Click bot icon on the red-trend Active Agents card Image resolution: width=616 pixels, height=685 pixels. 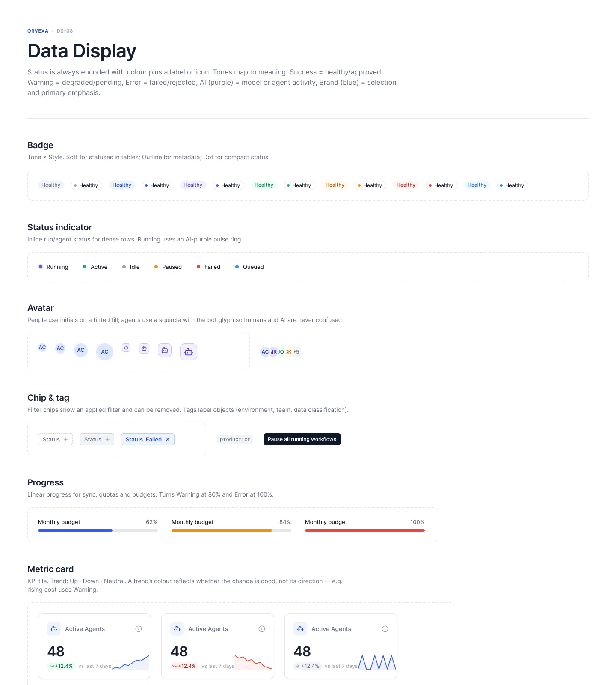(177, 629)
